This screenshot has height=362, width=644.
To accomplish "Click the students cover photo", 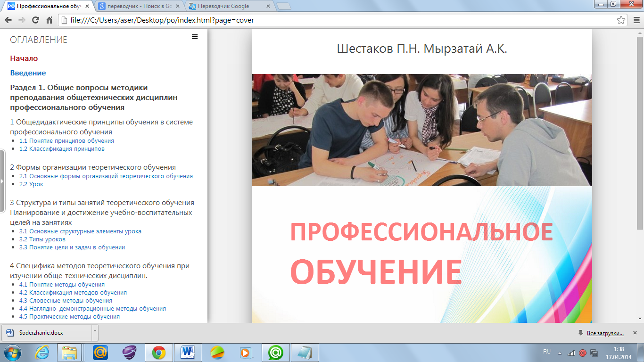I will coord(422,130).
